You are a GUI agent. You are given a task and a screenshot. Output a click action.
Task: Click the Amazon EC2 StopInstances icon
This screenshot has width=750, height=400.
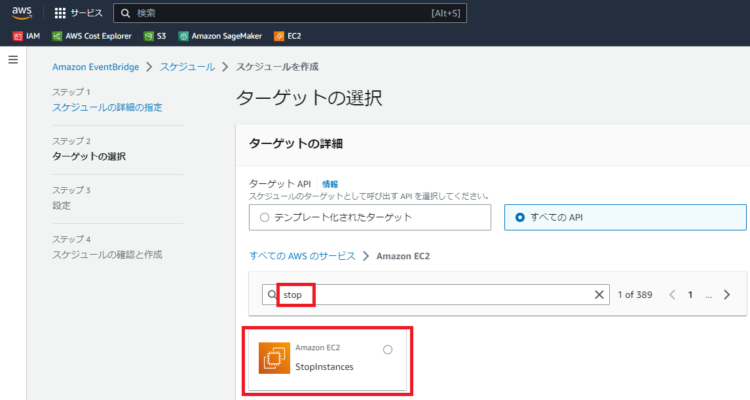click(274, 358)
